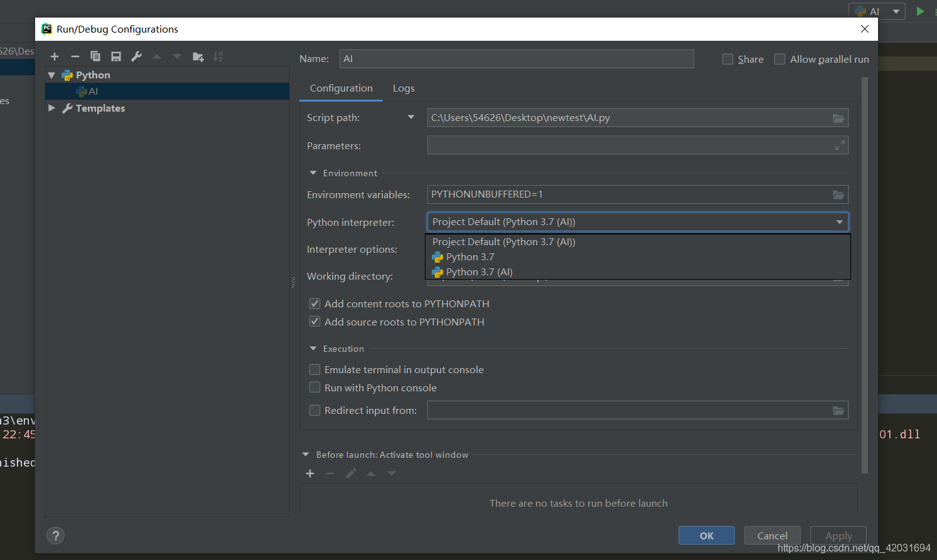The image size is (937, 560).
Task: Uncheck Add source roots to PYTHONPATH
Action: pyautogui.click(x=315, y=322)
